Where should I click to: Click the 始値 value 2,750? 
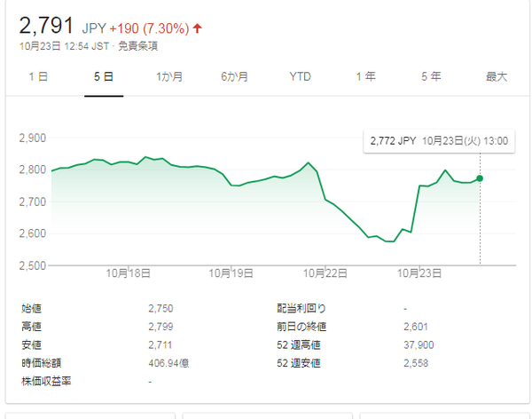[x=160, y=308]
